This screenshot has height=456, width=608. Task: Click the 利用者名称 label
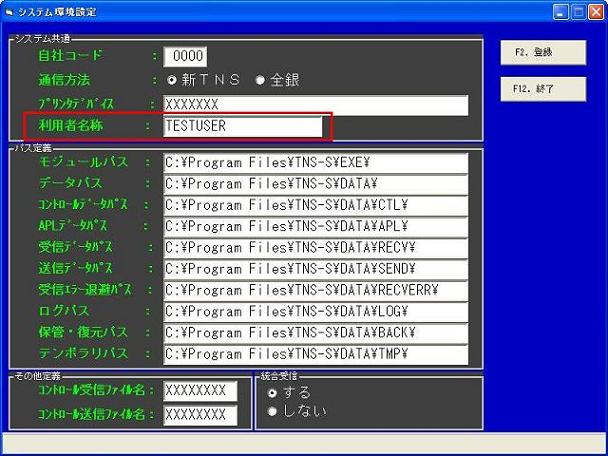71,126
